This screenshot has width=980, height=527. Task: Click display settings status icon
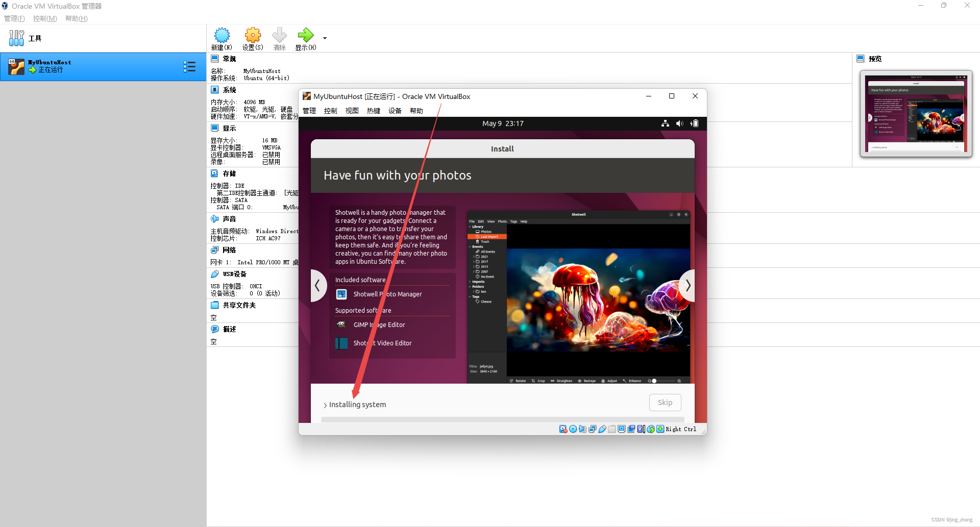(621, 429)
